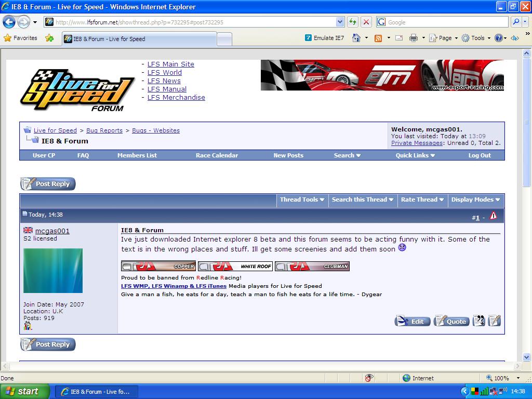The height and width of the screenshot is (399, 532).
Task: Click the Bugs - Websites breadcrumb
Action: click(x=156, y=130)
